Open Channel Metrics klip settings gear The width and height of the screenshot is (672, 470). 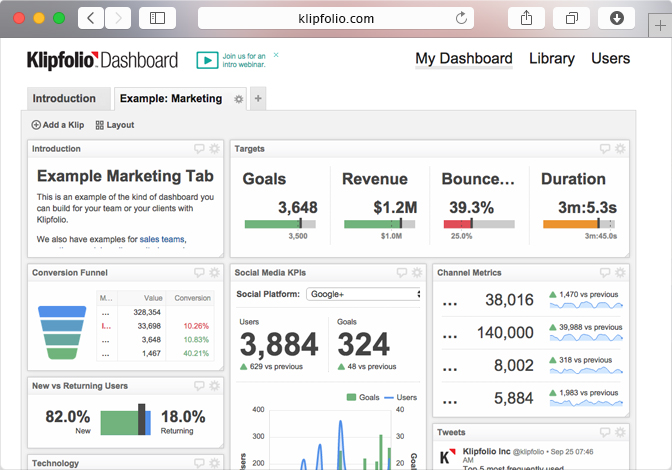tap(620, 272)
